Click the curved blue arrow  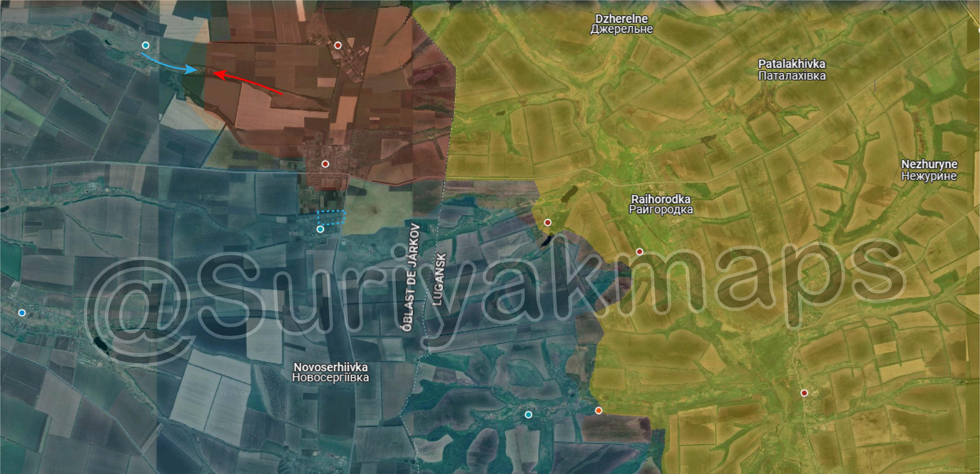point(167,65)
